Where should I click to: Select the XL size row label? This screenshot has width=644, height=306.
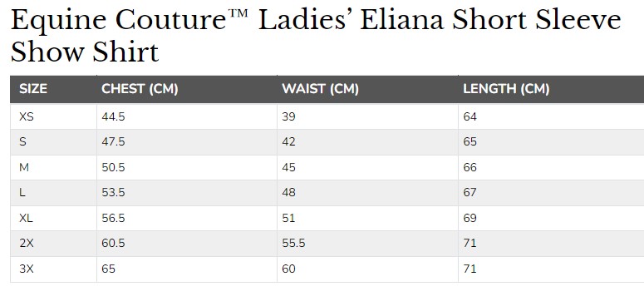26,218
